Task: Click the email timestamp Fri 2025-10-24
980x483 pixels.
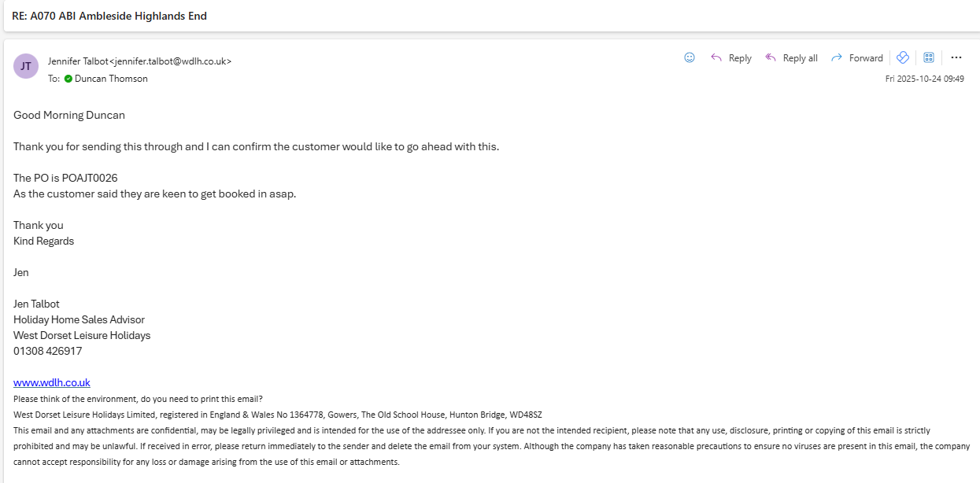Action: (924, 79)
